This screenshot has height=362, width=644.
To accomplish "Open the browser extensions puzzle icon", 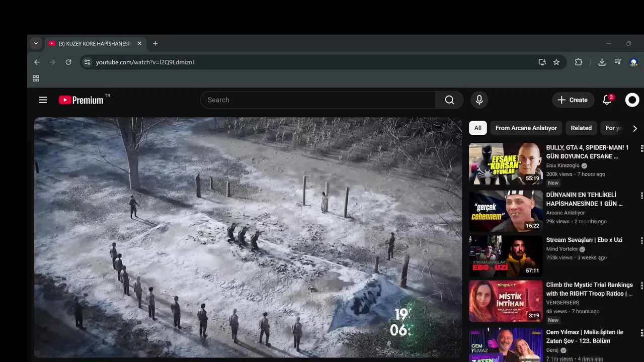I will coord(579,62).
